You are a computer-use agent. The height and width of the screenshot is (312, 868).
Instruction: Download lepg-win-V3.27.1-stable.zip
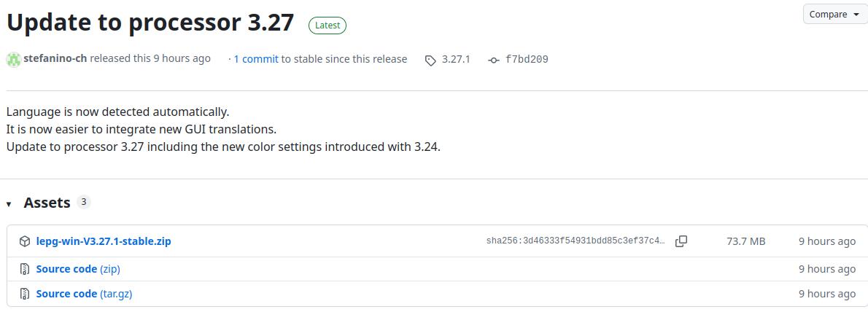click(x=104, y=241)
